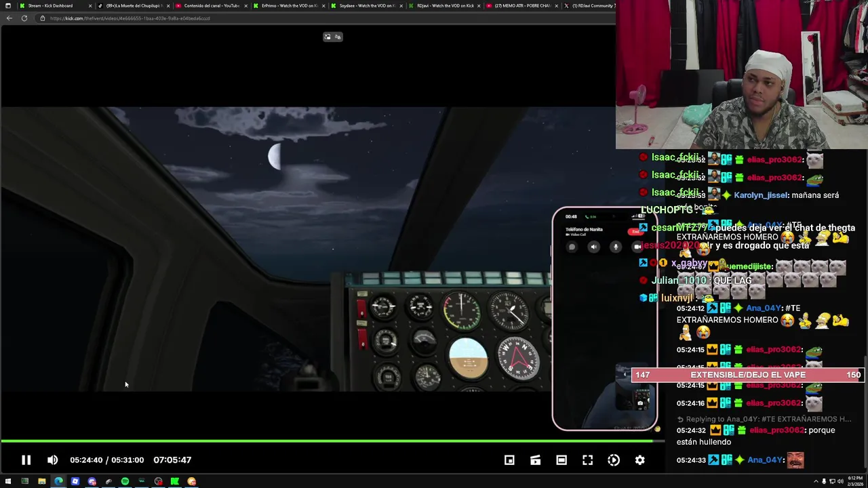
Task: Mute the video volume
Action: tap(52, 460)
